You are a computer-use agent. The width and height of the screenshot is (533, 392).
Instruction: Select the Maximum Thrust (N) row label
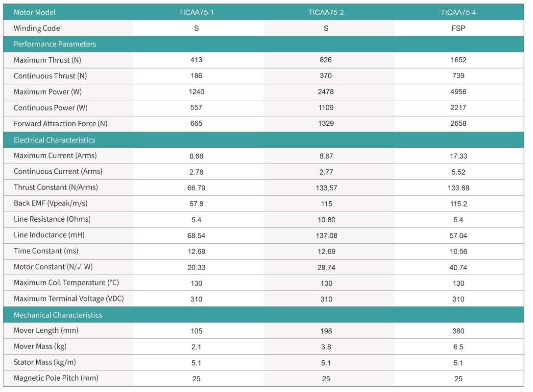48,60
